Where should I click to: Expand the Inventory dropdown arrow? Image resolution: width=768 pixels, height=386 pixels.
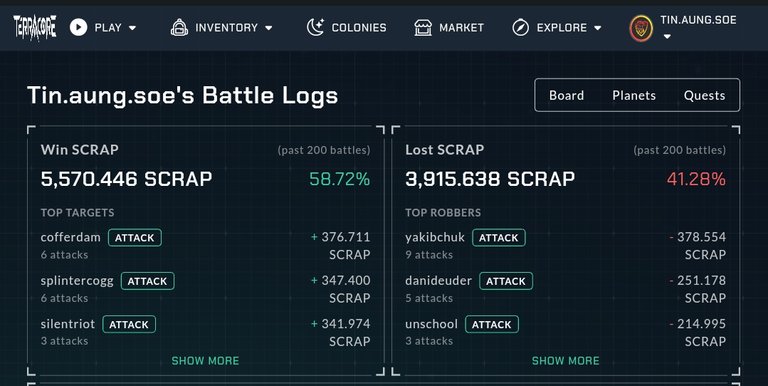tap(268, 28)
